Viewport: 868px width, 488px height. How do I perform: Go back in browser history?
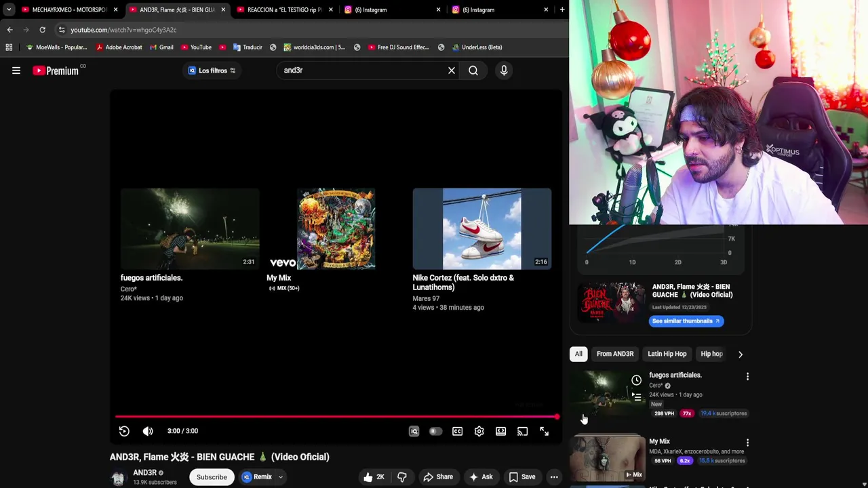pyautogui.click(x=9, y=30)
